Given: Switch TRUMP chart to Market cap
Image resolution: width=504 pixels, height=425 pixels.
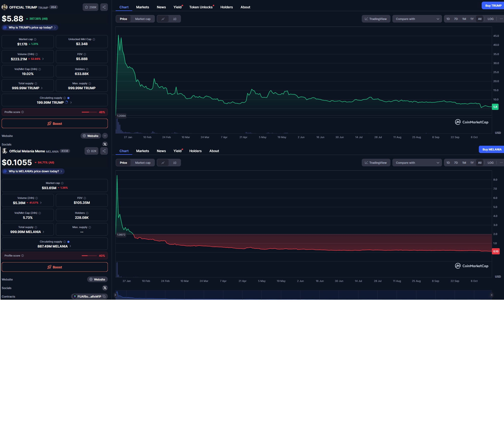Looking at the screenshot, I should click(x=143, y=19).
